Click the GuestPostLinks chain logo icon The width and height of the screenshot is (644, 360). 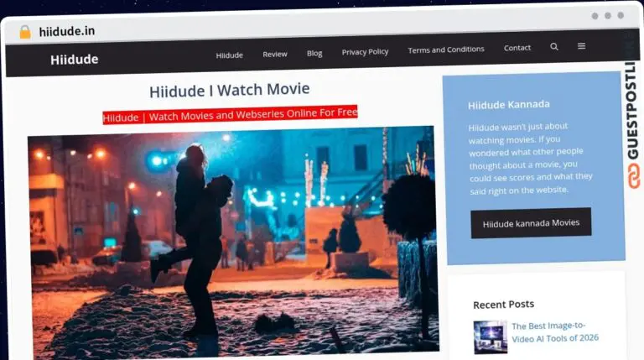[634, 176]
